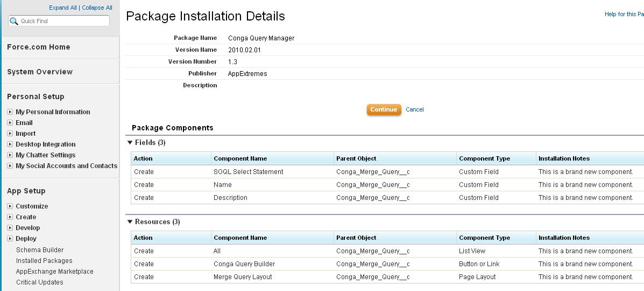This screenshot has height=291, width=644.
Task: Open Help for this Page link
Action: [624, 14]
